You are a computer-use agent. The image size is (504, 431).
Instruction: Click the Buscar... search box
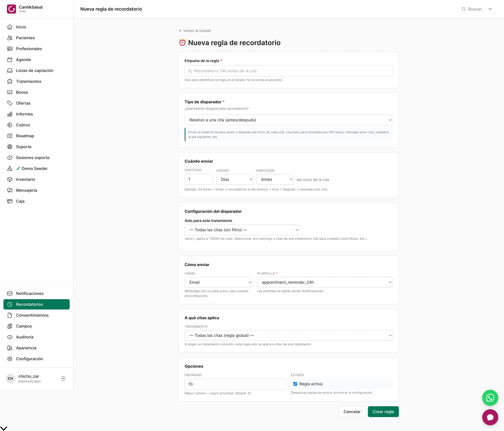477,9
